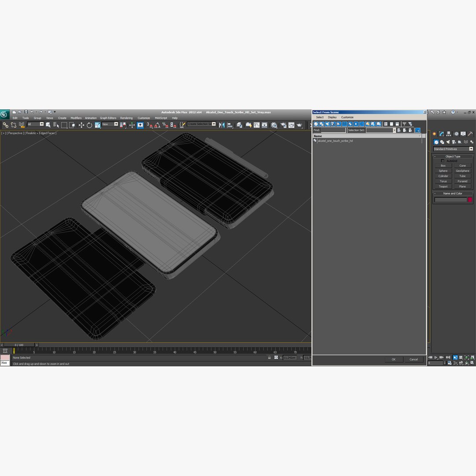The height and width of the screenshot is (476, 476).
Task: Click Select and Manipulate icon
Action: coord(132,125)
